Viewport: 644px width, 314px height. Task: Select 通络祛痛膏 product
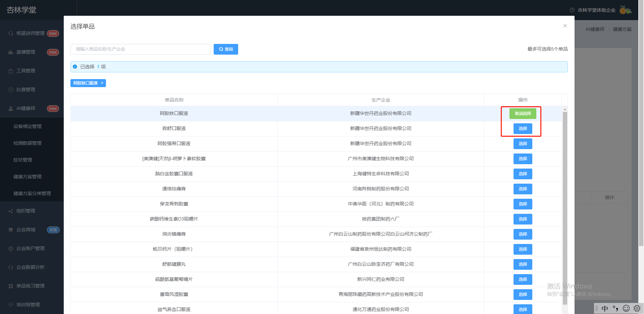coord(523,189)
